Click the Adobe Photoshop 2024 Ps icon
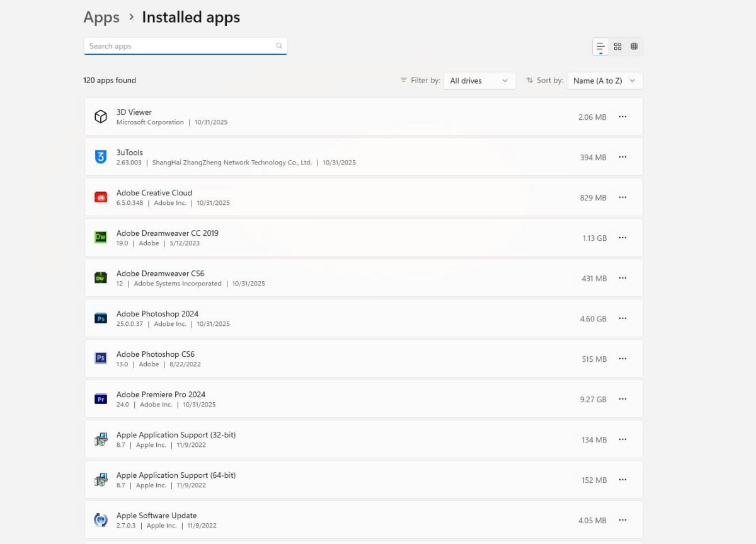Screen dimensions: 756x544 (101, 318)
